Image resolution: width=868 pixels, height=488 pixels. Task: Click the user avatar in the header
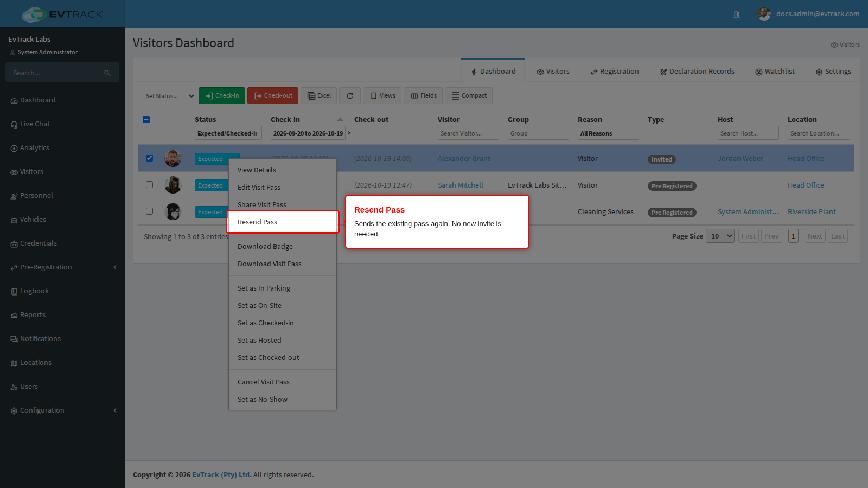coord(764,14)
